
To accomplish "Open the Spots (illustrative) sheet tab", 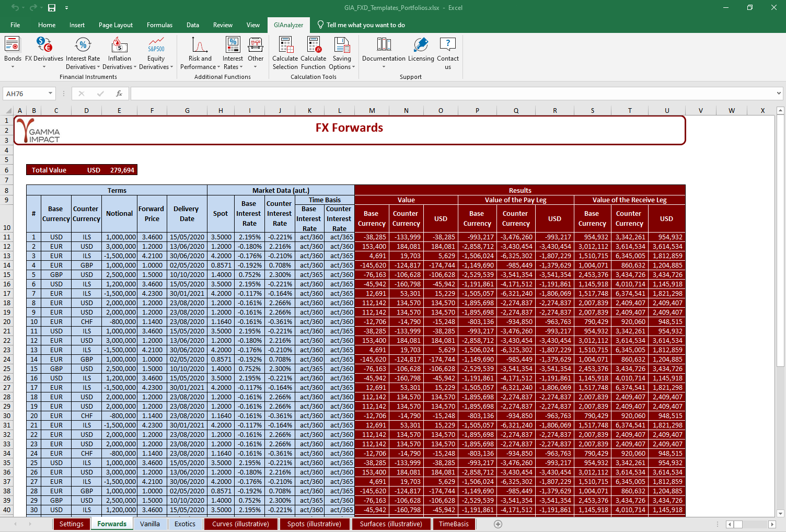I will tap(314, 524).
